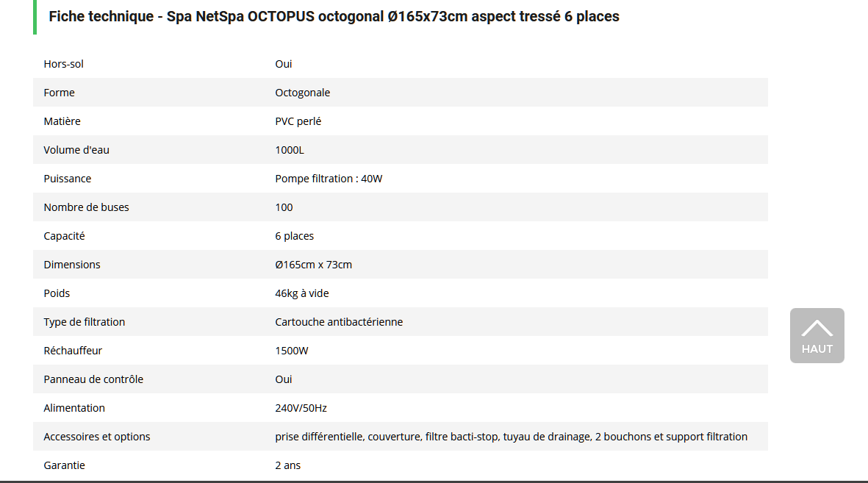
Task: Click the PVC perlé material value
Action: (298, 121)
